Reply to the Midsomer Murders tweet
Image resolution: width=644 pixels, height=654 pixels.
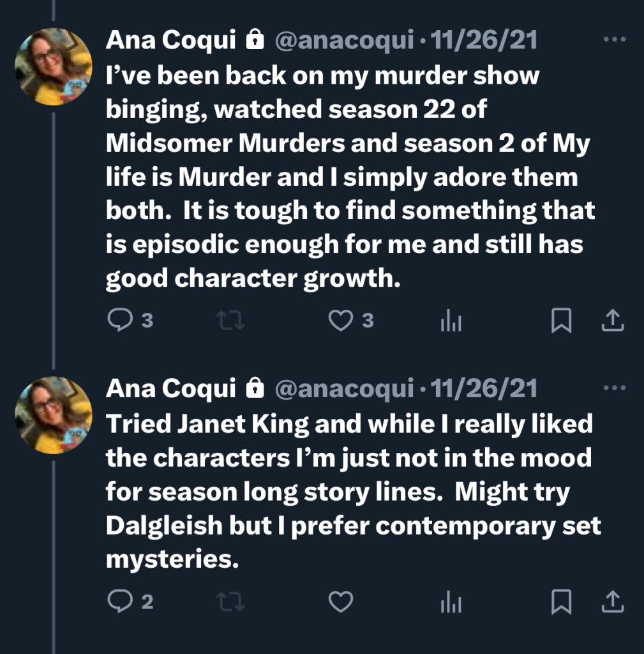point(120,321)
